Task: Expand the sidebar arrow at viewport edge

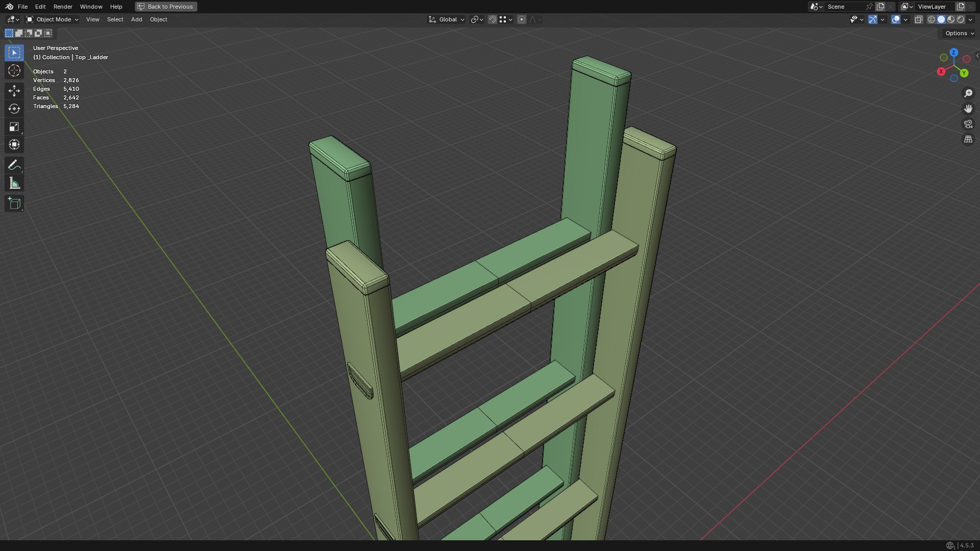Action: (x=977, y=56)
